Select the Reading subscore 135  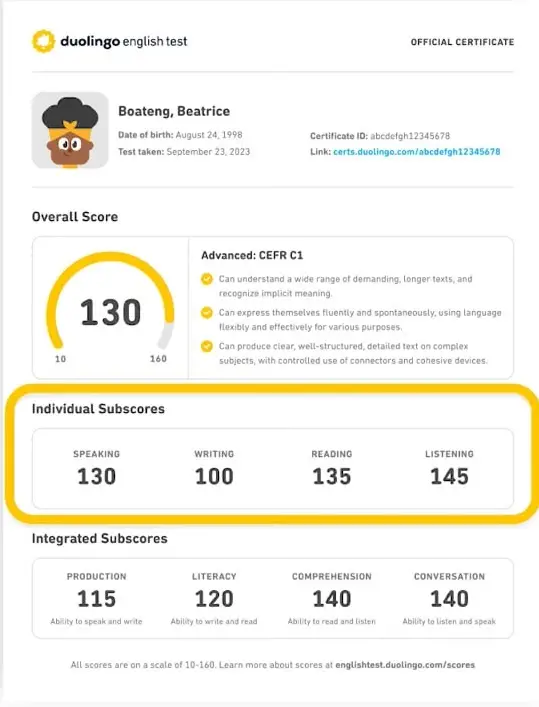[332, 477]
